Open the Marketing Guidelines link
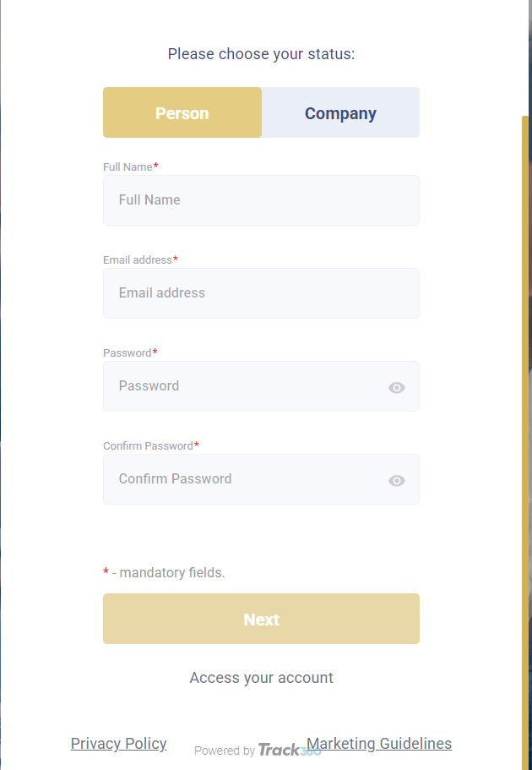The height and width of the screenshot is (770, 532). [x=378, y=744]
